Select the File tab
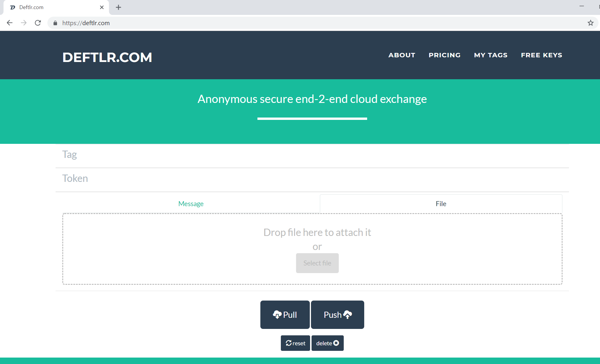 pyautogui.click(x=441, y=204)
